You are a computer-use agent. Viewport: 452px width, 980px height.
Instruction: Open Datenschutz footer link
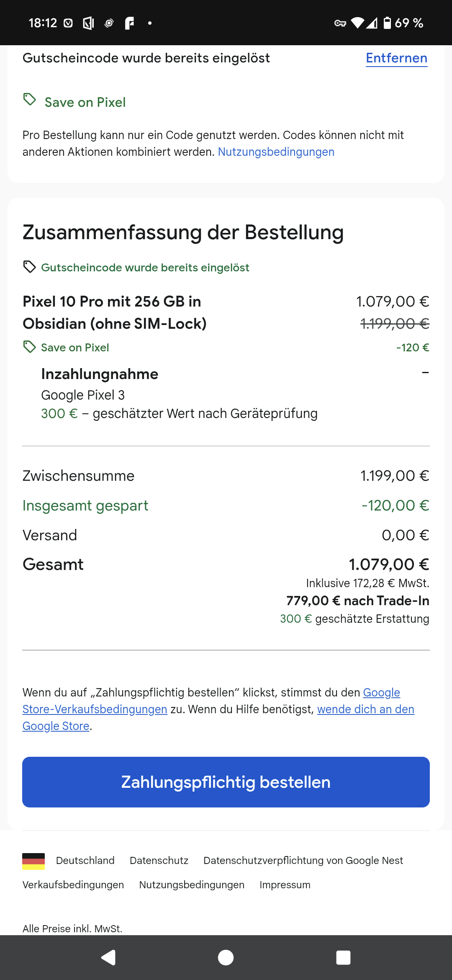[159, 861]
